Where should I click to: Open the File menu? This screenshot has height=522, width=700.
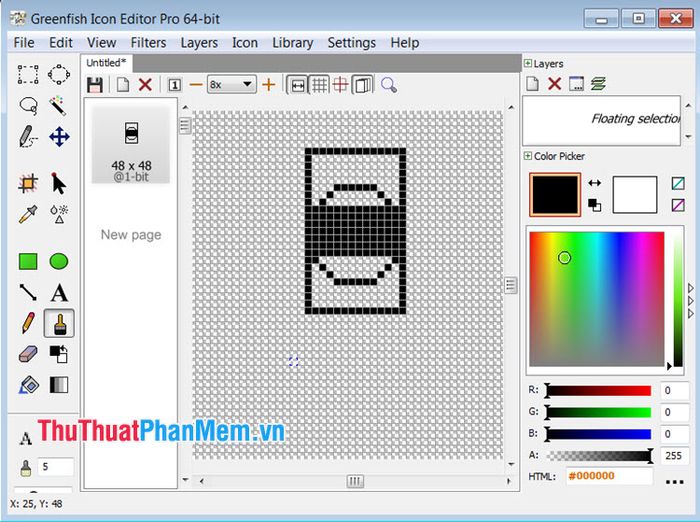tap(24, 43)
